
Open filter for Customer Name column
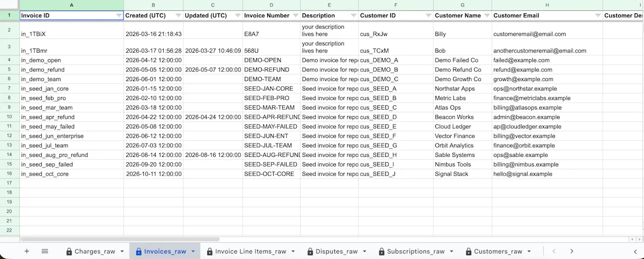(x=486, y=16)
